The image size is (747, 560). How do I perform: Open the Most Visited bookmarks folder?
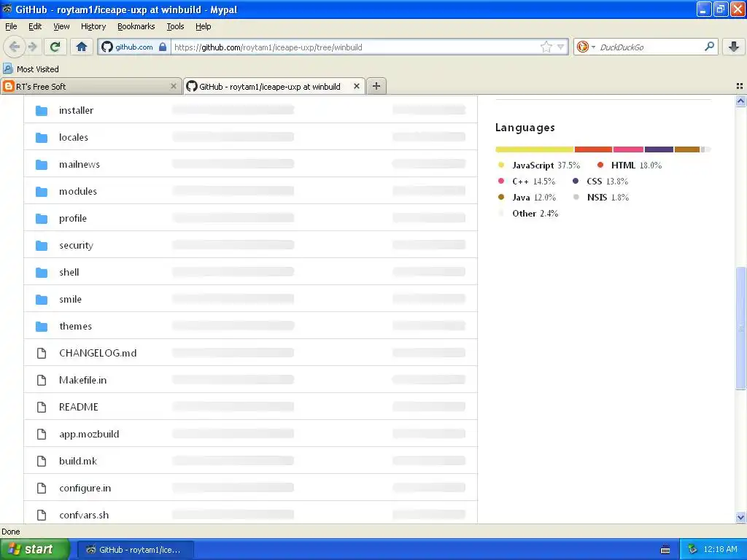tap(31, 69)
